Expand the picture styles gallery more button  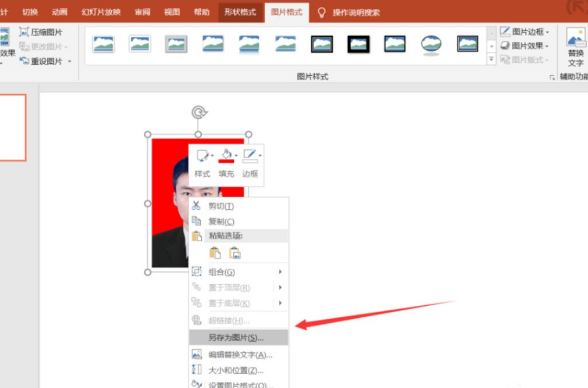pyautogui.click(x=491, y=59)
